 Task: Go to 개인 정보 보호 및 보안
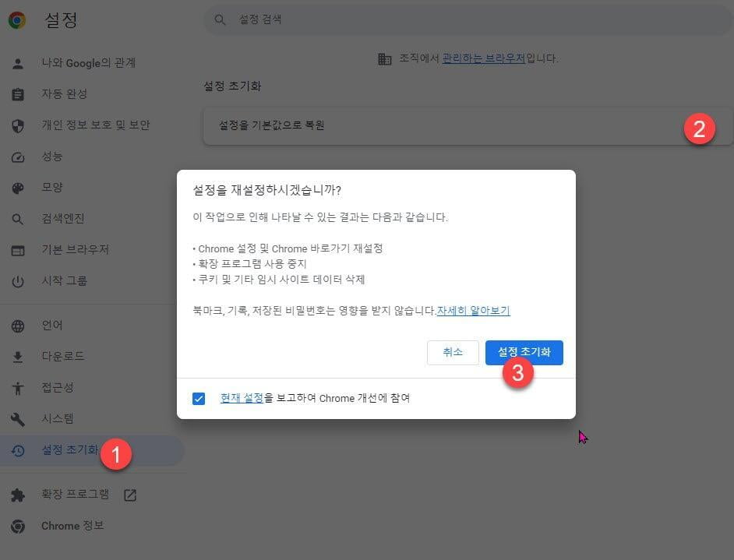(x=96, y=125)
